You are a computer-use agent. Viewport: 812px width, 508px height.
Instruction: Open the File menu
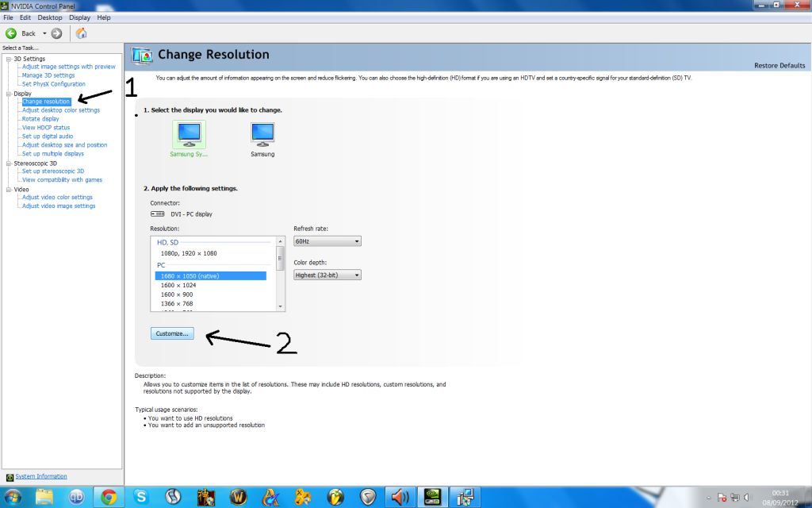(8, 17)
